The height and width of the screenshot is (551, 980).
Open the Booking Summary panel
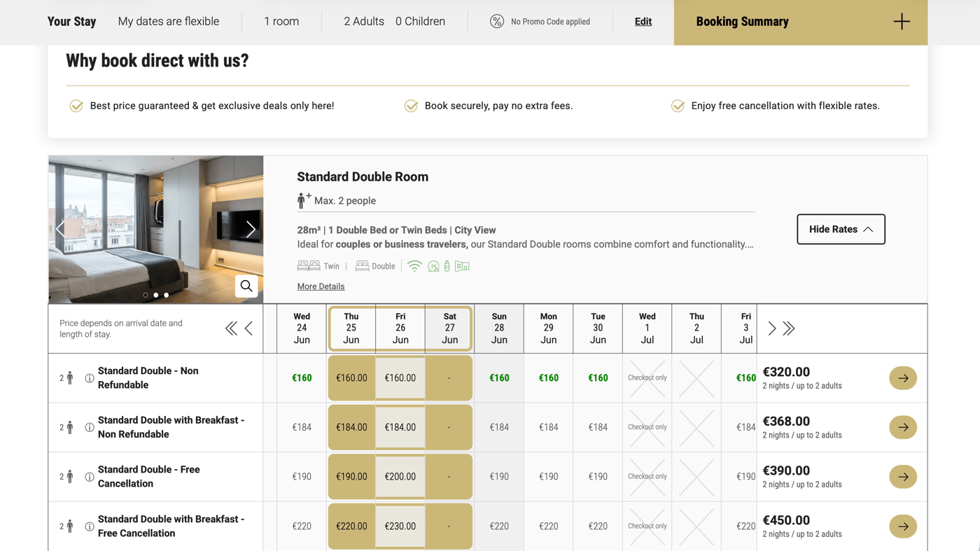tap(801, 22)
